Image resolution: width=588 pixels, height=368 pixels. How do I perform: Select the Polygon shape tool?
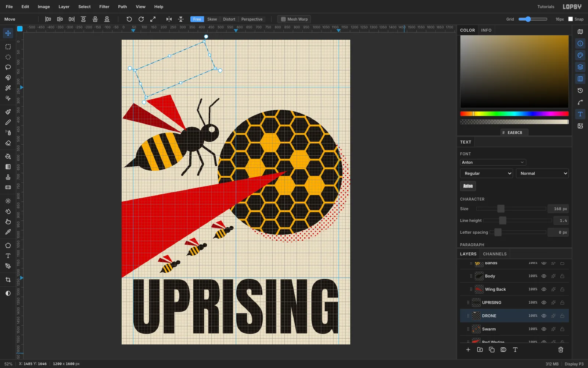click(8, 245)
